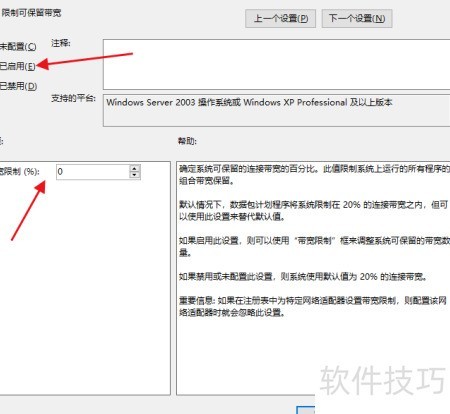Click the bandwidth limit (%) label

[20, 172]
